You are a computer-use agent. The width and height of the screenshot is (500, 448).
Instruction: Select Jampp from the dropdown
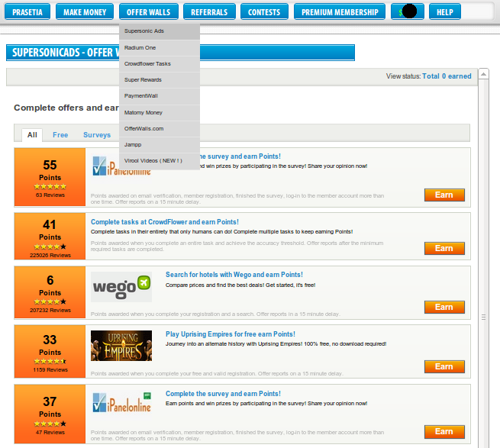coord(160,145)
